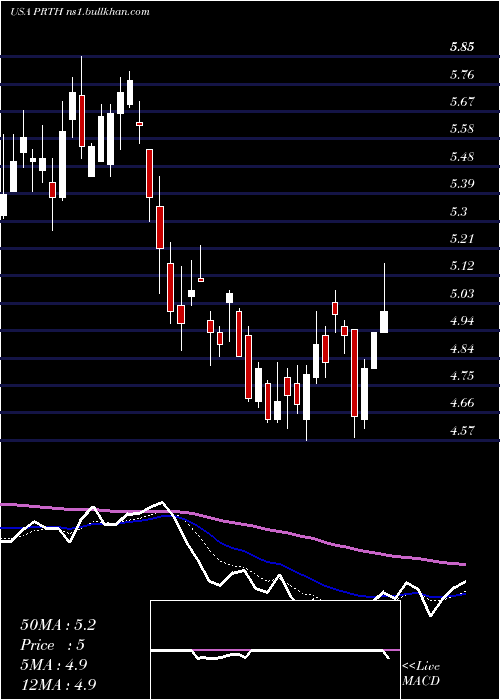The image size is (500, 700).
Task: Click the 4.84 price axis label
Action: pos(462,348)
